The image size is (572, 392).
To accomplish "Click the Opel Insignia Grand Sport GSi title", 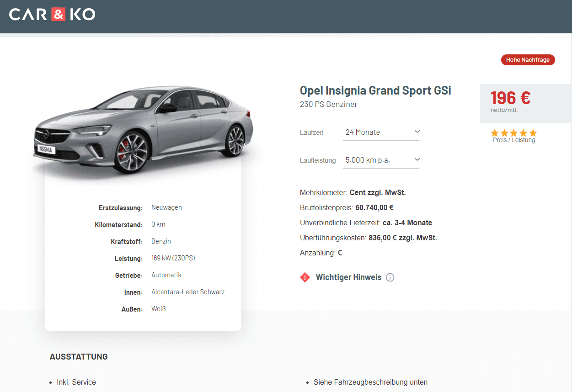I will coord(375,90).
